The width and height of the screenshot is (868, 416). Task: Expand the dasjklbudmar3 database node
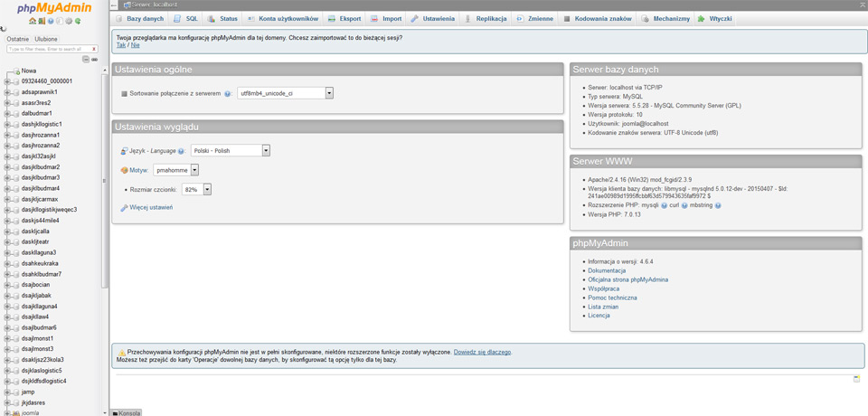(x=7, y=178)
